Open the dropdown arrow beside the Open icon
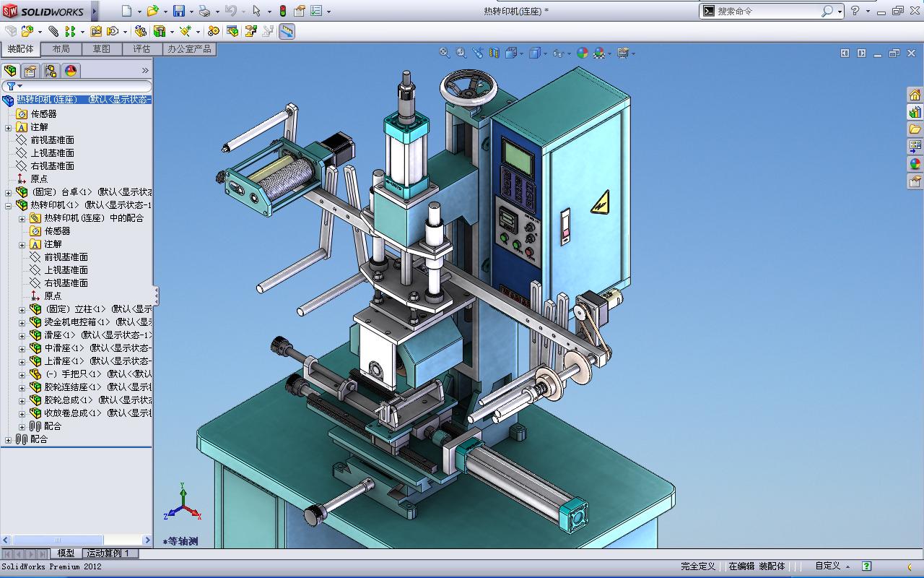 pyautogui.click(x=165, y=12)
